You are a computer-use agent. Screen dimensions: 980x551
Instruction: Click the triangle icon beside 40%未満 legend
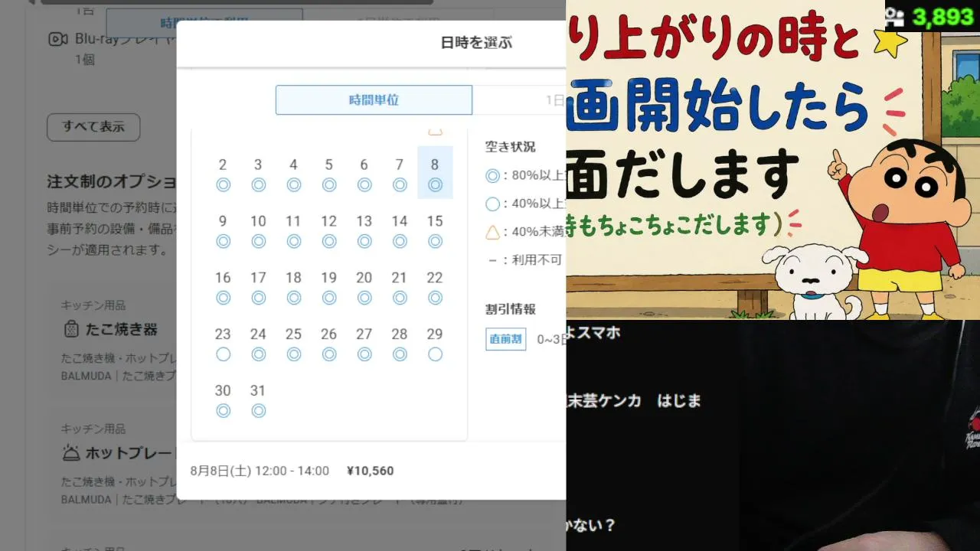492,232
